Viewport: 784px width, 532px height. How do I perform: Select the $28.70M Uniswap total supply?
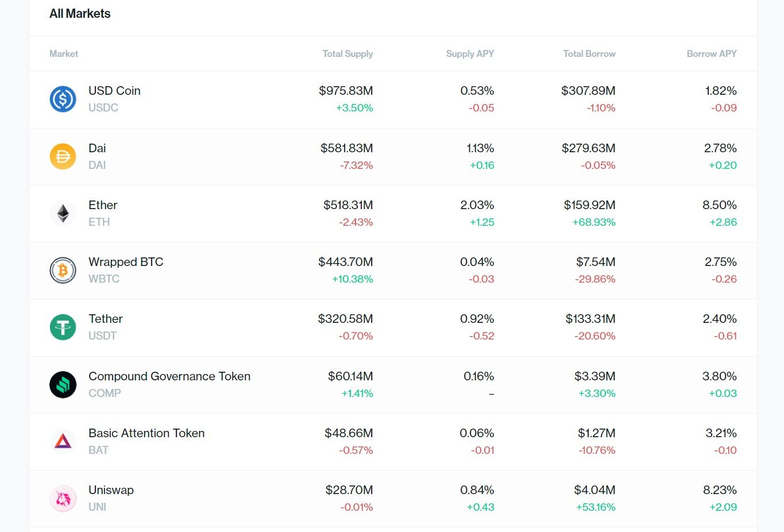349,490
